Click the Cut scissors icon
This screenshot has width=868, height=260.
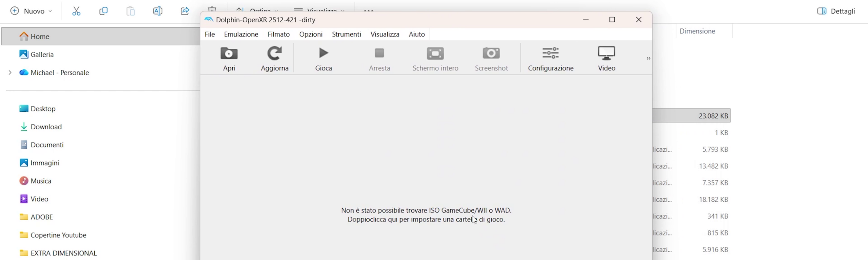[x=76, y=11]
